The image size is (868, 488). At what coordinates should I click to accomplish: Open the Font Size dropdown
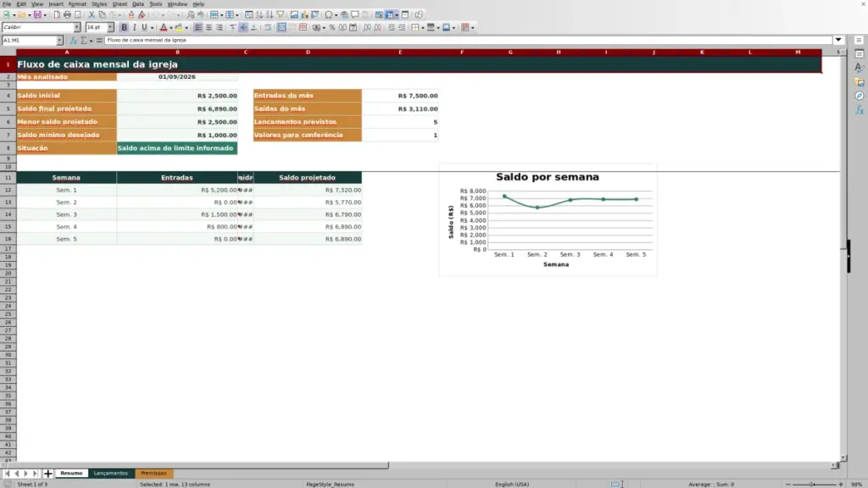pos(110,28)
